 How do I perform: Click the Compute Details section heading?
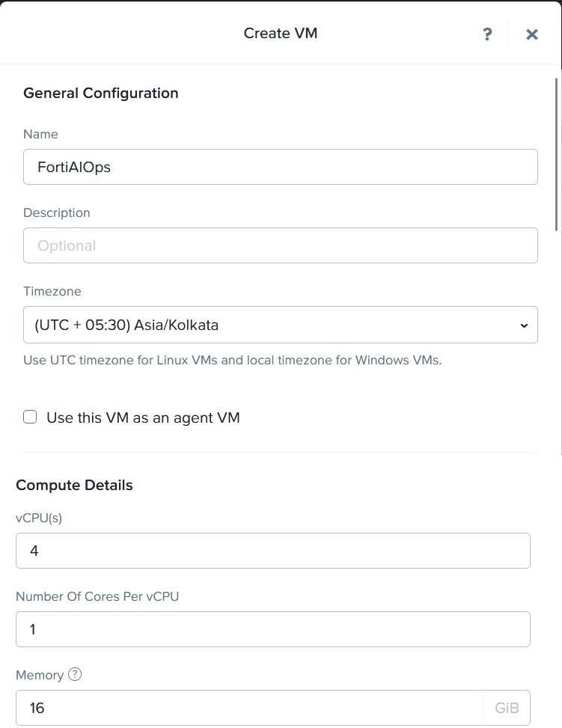tap(74, 485)
